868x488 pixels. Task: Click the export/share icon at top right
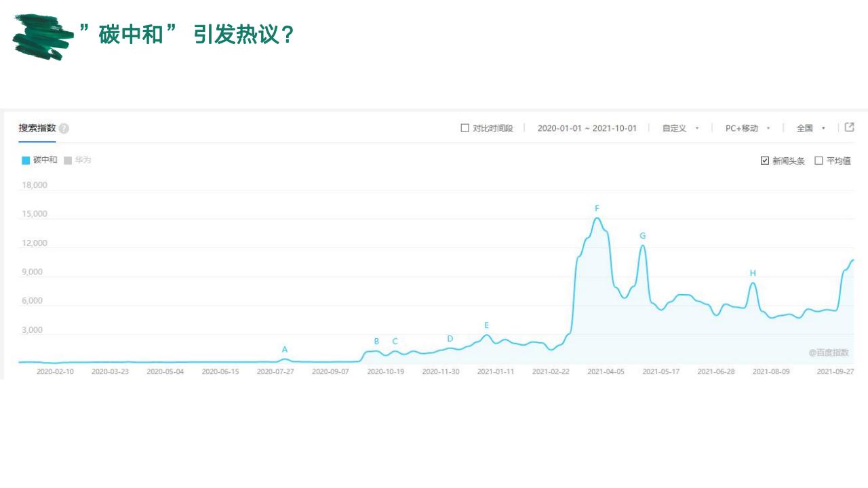coord(849,127)
